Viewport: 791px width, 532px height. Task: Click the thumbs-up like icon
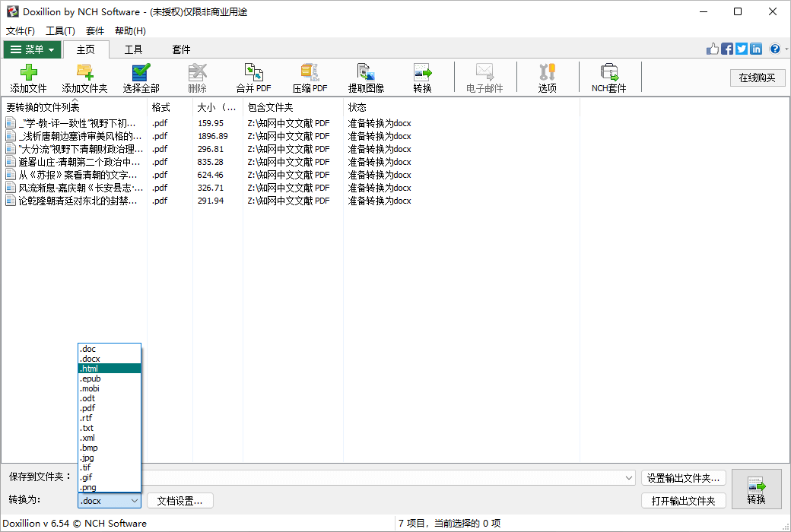pyautogui.click(x=713, y=49)
